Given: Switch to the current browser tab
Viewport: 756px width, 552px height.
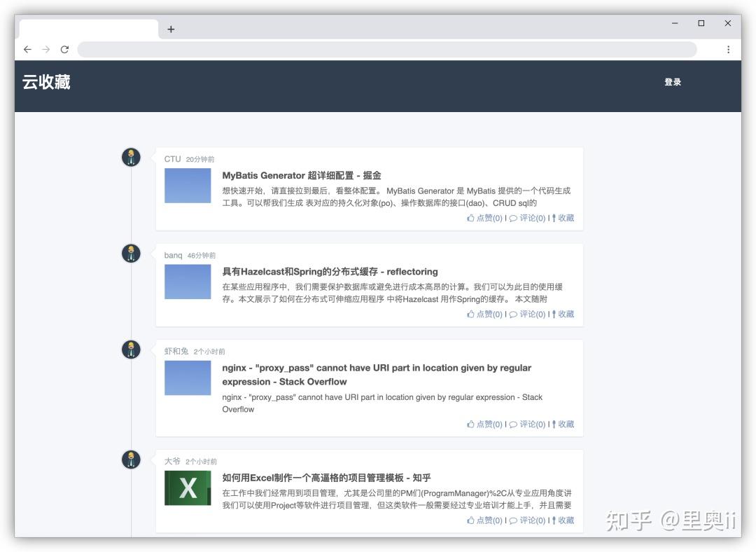Looking at the screenshot, I should 87,29.
